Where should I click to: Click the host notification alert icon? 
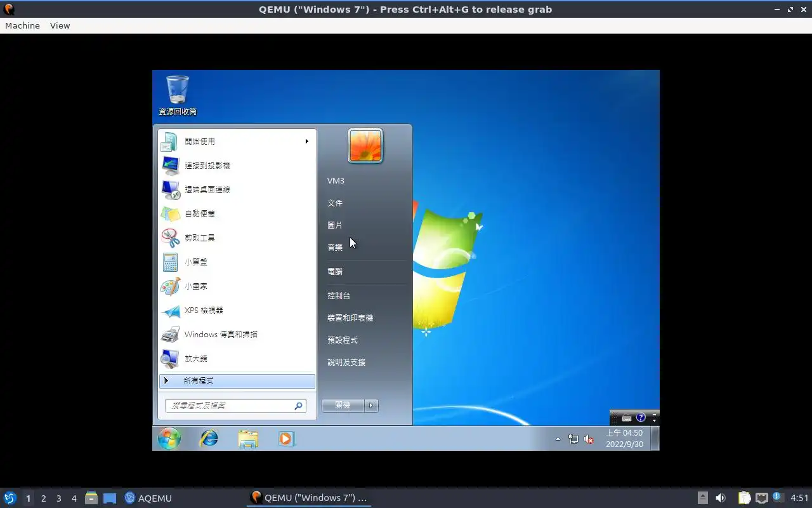(778, 497)
